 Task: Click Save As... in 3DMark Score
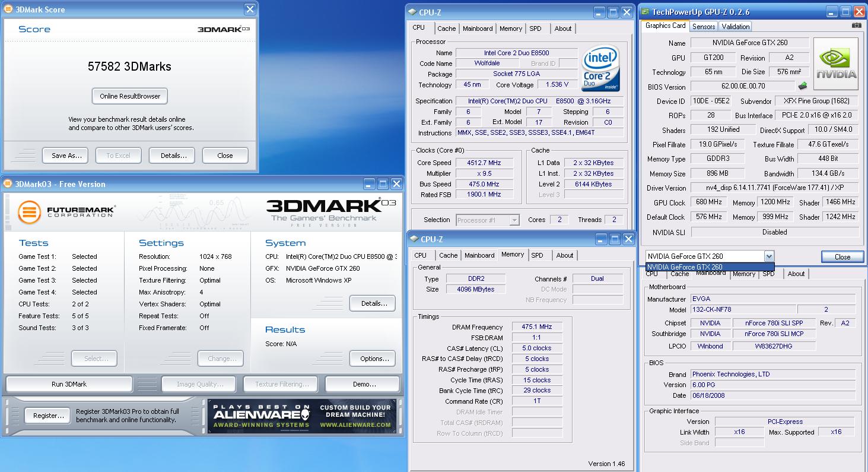pos(66,156)
